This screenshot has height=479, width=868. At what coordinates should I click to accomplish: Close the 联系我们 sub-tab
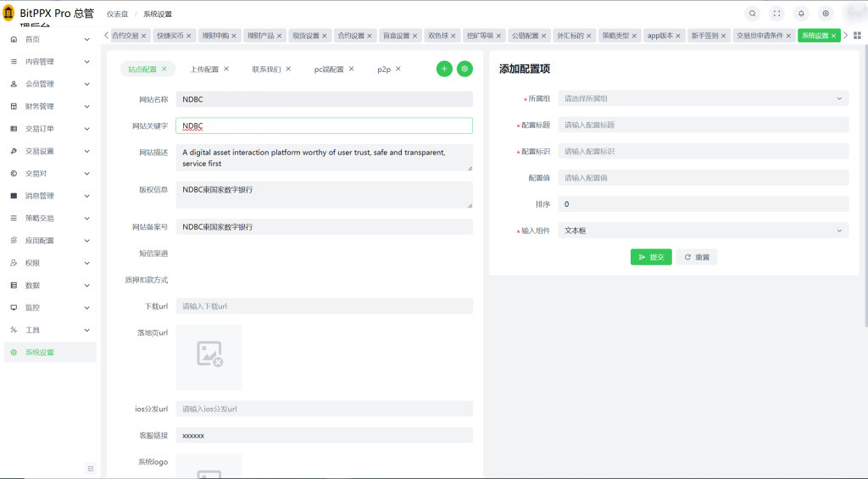288,69
